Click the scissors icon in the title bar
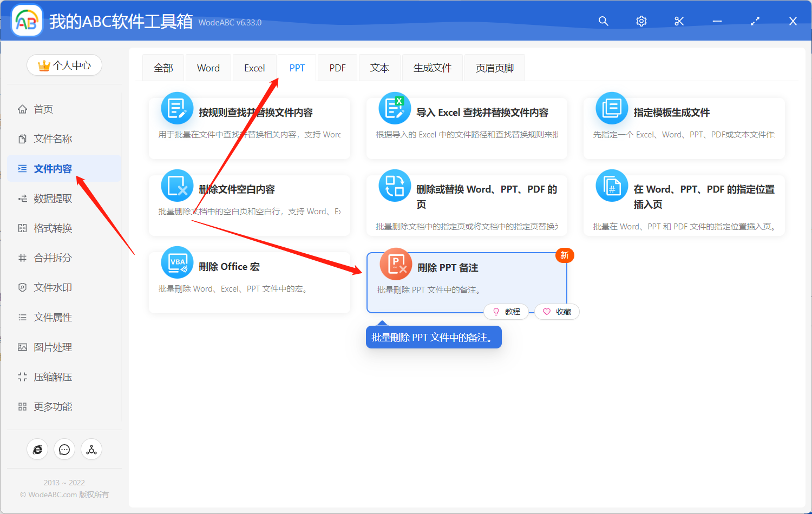 (679, 21)
